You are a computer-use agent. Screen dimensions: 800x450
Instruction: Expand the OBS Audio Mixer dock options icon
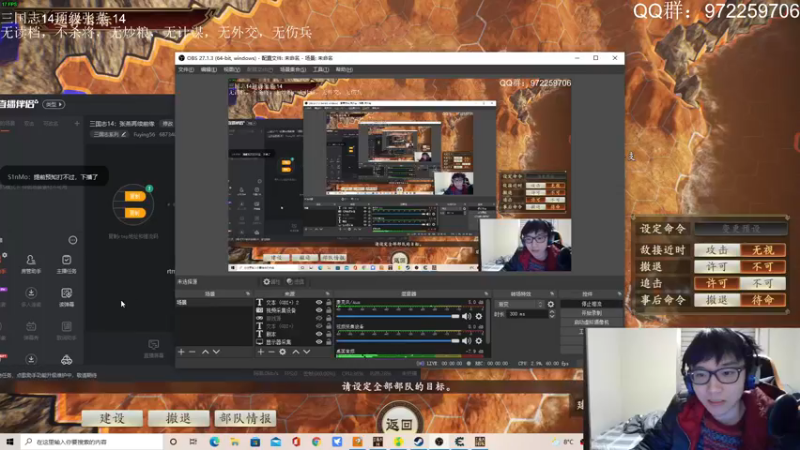pyautogui.click(x=486, y=294)
